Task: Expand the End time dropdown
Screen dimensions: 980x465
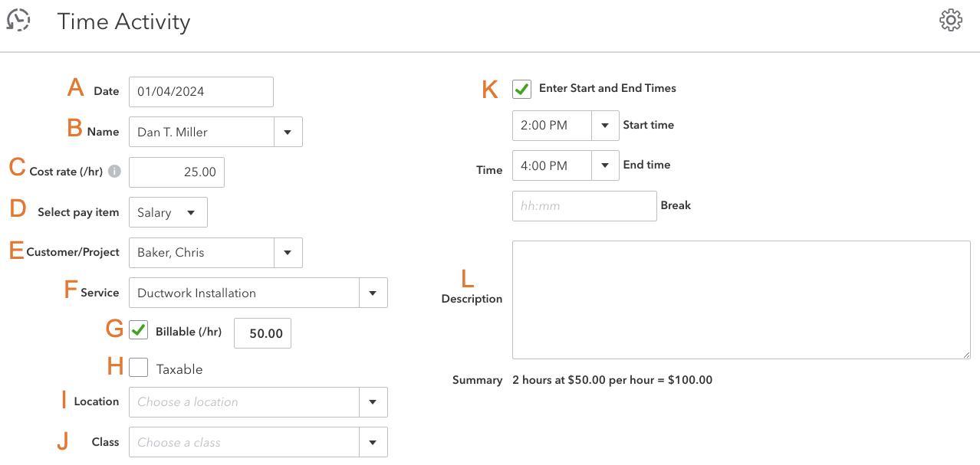Action: point(605,165)
